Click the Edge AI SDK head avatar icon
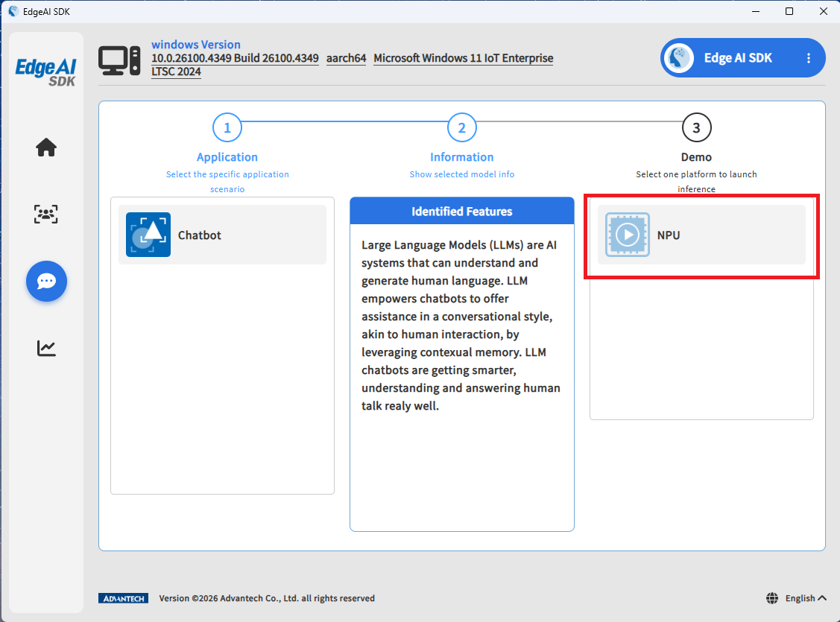840x622 pixels. tap(679, 58)
